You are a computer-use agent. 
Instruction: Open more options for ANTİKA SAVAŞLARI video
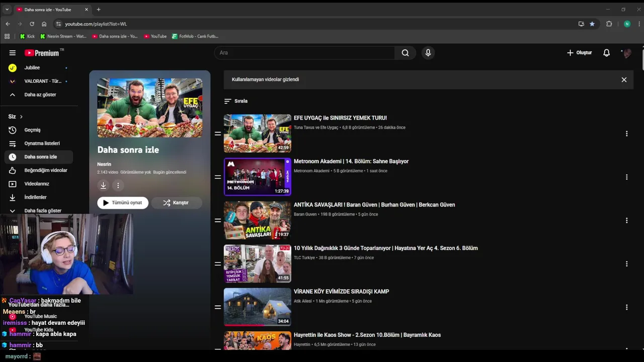626,220
